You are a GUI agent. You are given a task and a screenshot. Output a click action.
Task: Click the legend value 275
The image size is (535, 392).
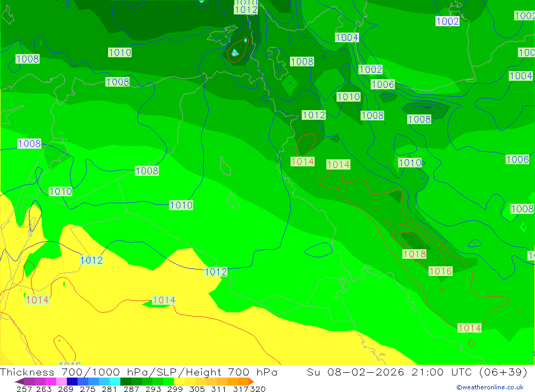pos(88,389)
